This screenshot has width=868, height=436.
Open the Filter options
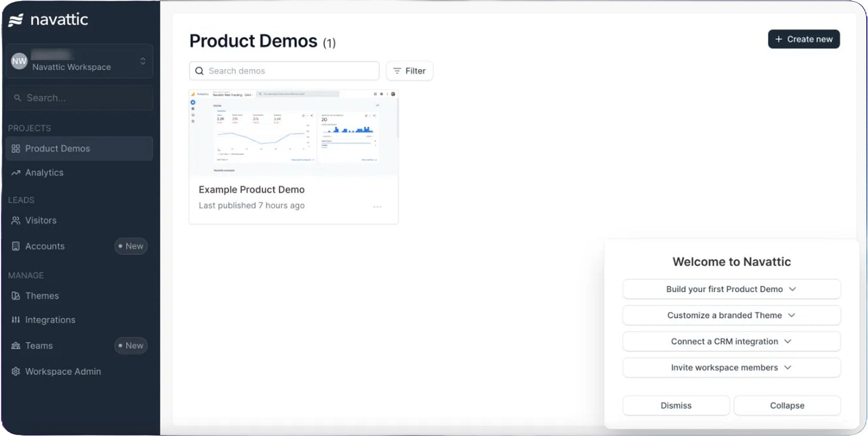pos(410,70)
